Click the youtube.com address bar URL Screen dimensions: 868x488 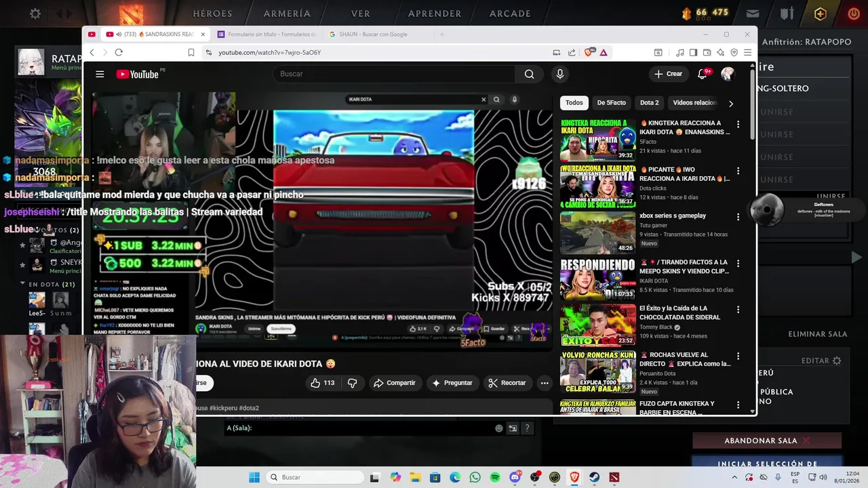click(269, 52)
